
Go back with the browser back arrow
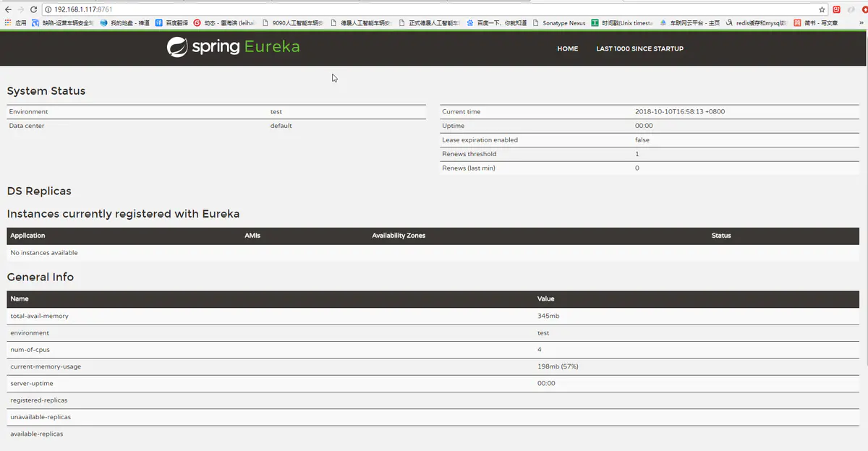pos(8,9)
